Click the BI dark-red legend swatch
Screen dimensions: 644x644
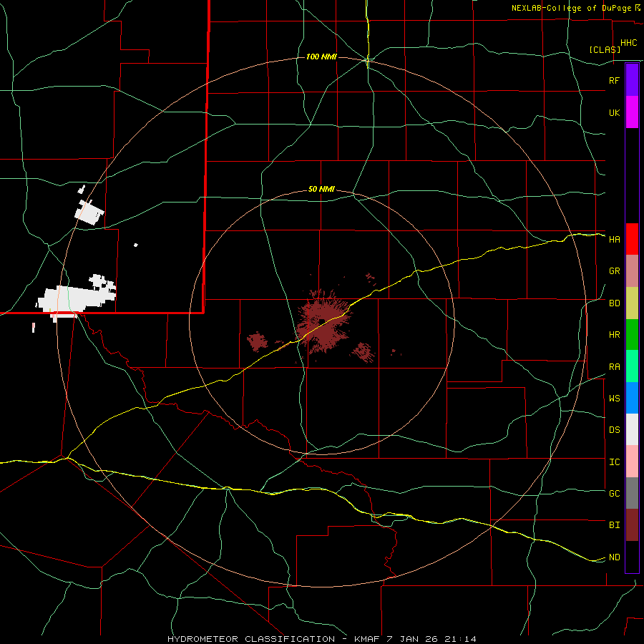(x=632, y=525)
